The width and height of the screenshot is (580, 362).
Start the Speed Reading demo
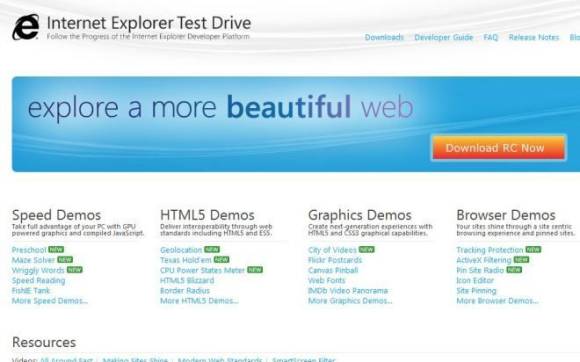(x=38, y=281)
